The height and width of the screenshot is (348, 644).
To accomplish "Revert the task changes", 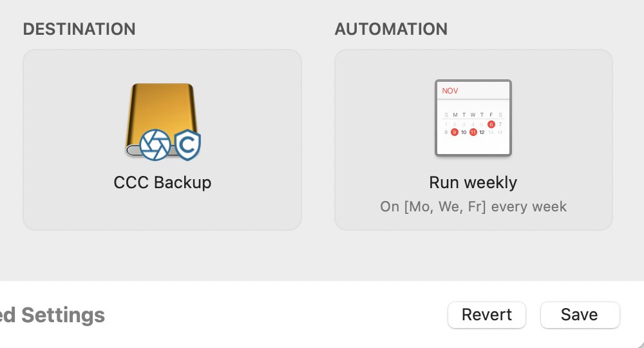I will (487, 314).
